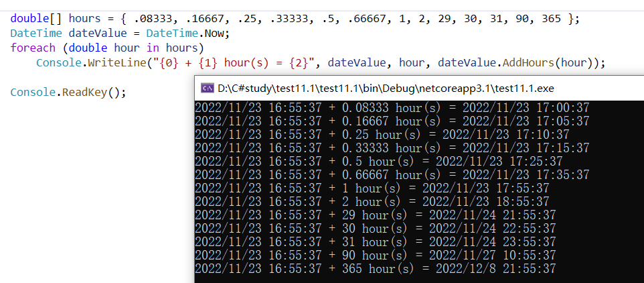The width and height of the screenshot is (644, 283).
Task: Click the 0.66667 hour(s) console output line
Action: pyautogui.click(x=392, y=175)
